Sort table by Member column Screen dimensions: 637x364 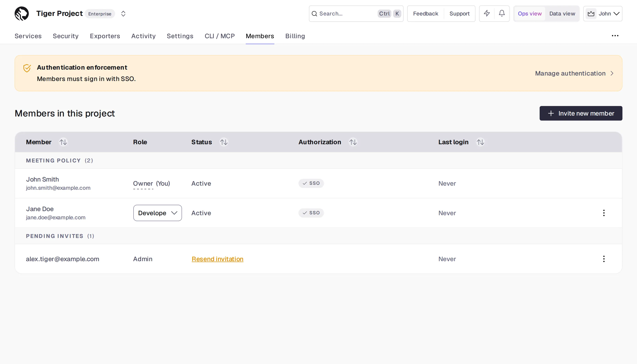point(63,142)
